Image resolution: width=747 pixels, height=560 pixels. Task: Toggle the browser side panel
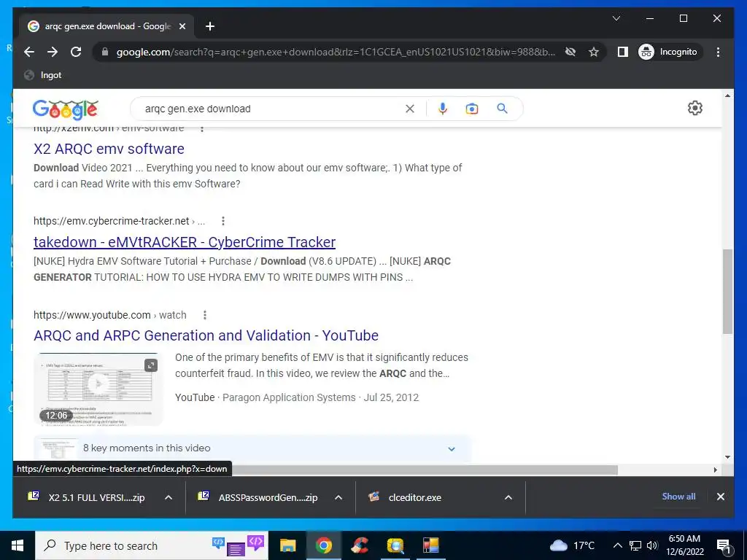coord(623,52)
